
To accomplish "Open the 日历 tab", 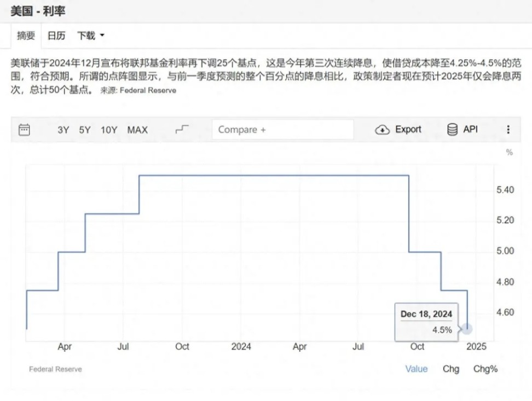I will coord(56,36).
